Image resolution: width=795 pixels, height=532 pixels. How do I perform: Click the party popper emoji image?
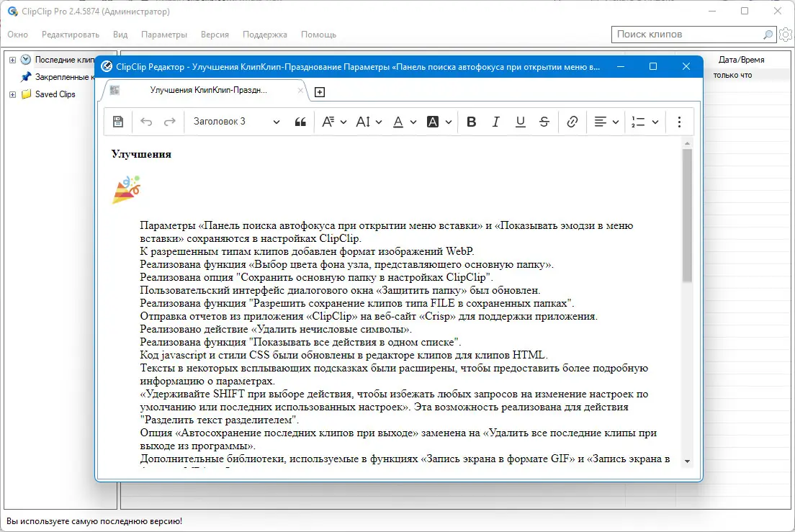pyautogui.click(x=126, y=189)
